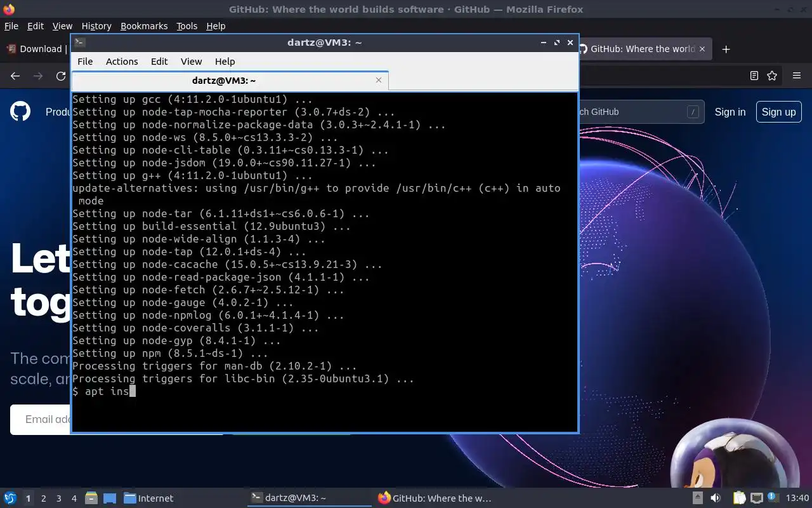Click the removable media tray icon
The height and width of the screenshot is (508, 812).
[x=697, y=498]
